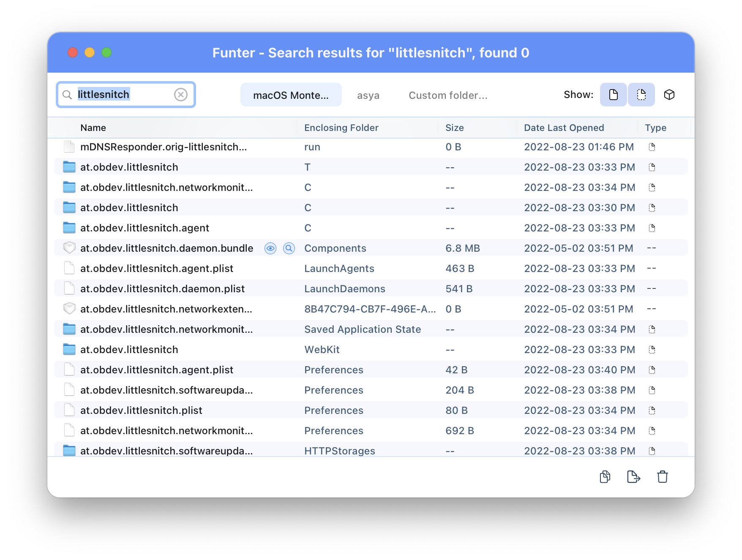This screenshot has height=560, width=742.
Task: Sort by Enclosing Folder column
Action: point(341,128)
